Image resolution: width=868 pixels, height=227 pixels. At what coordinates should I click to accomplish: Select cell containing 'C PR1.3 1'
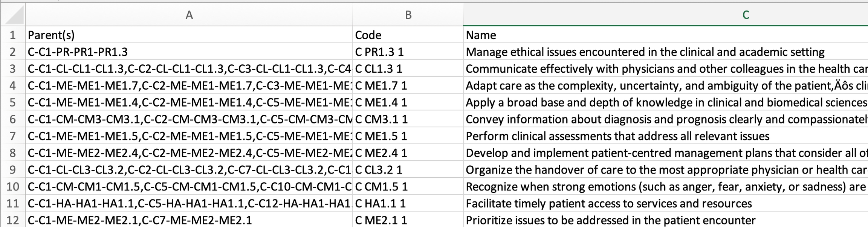point(408,52)
